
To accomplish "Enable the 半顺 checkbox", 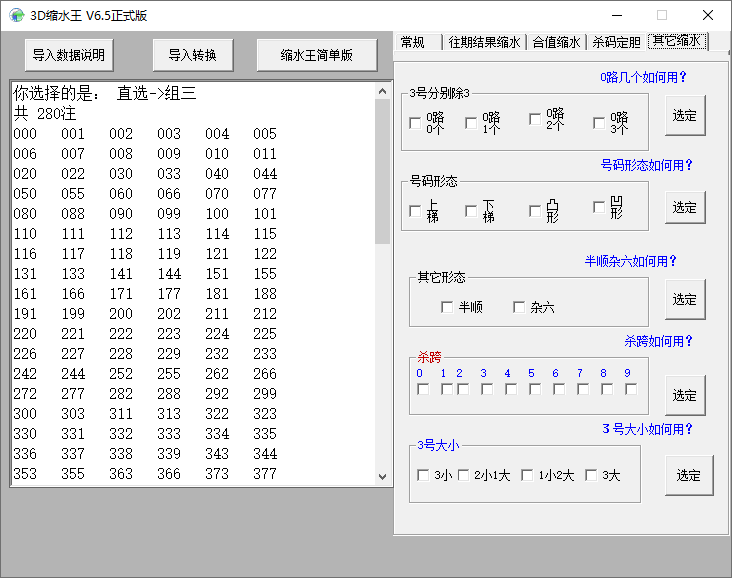I will click(447, 307).
